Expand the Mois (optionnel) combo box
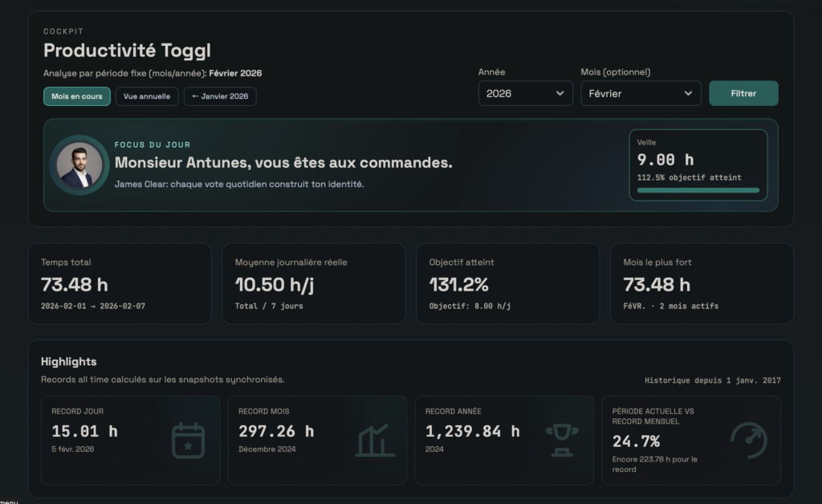 tap(641, 93)
